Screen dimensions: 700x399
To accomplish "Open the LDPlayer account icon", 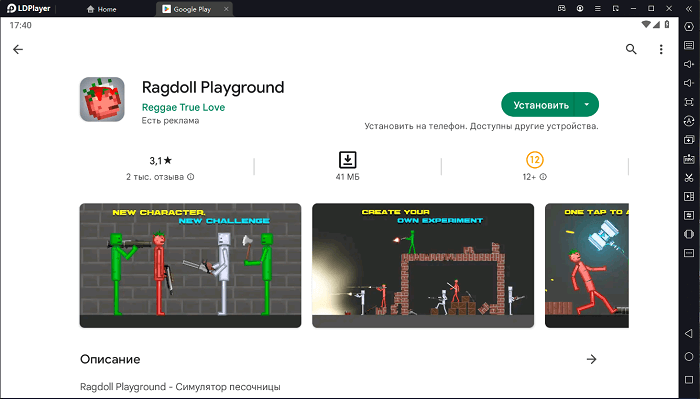I will pos(579,8).
